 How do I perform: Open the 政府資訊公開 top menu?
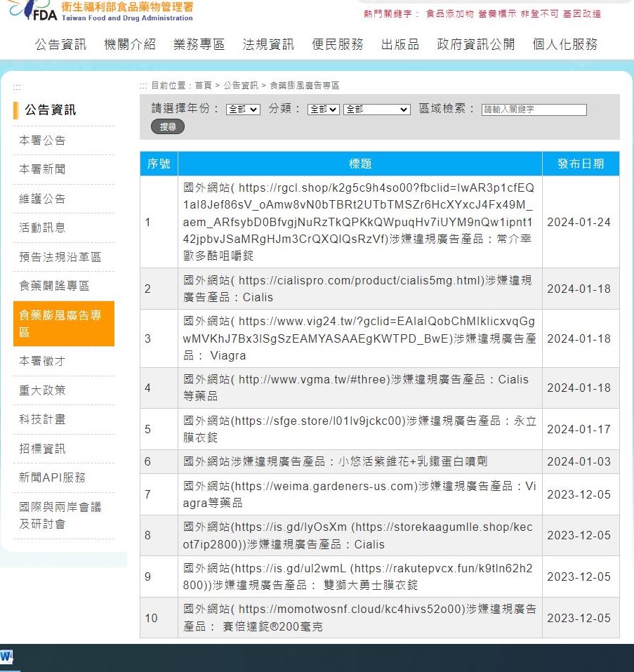tap(476, 44)
